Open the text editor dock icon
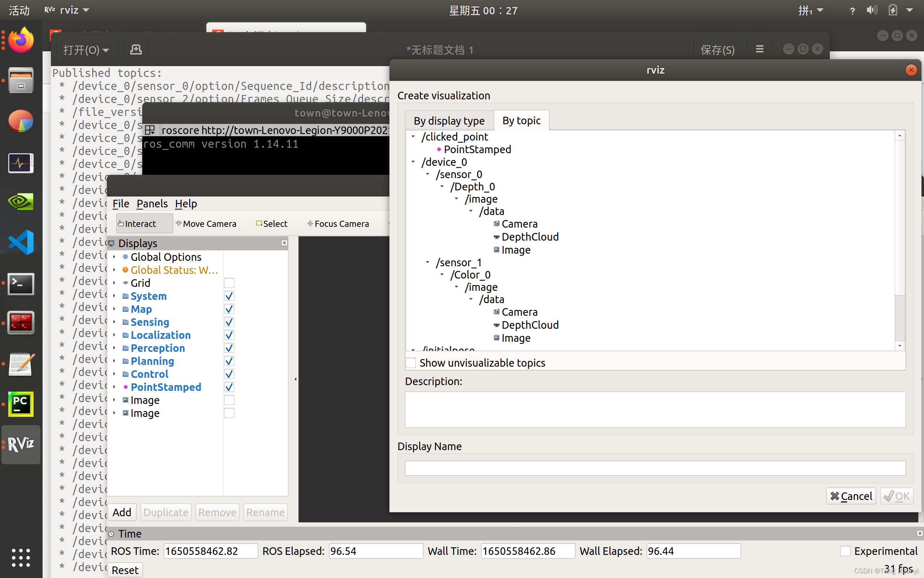 click(21, 363)
